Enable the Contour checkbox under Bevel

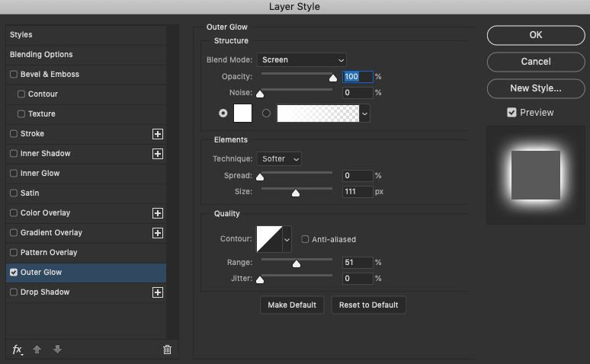tap(21, 94)
